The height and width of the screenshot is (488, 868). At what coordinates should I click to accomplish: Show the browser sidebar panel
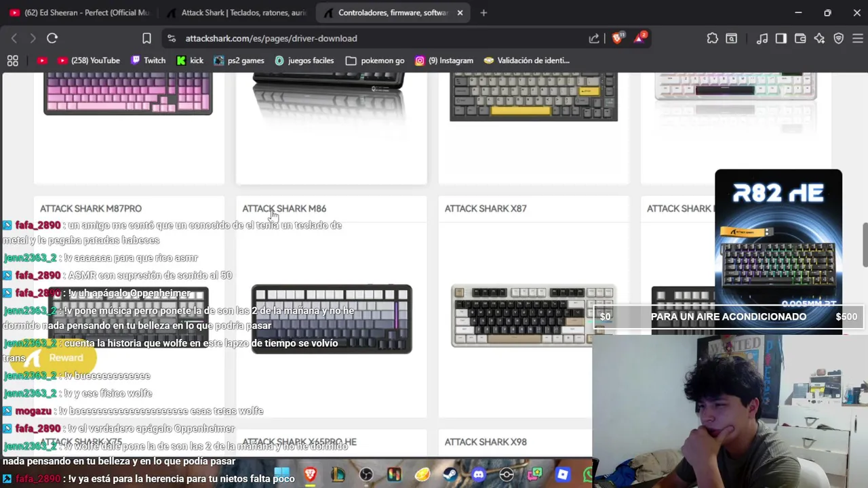pos(781,39)
